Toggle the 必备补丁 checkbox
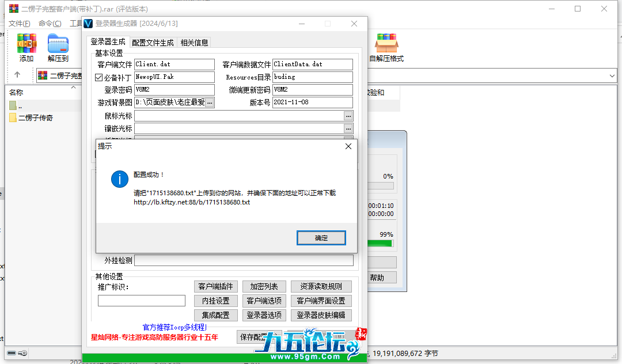Screen dimensions: 622x364 [98, 77]
